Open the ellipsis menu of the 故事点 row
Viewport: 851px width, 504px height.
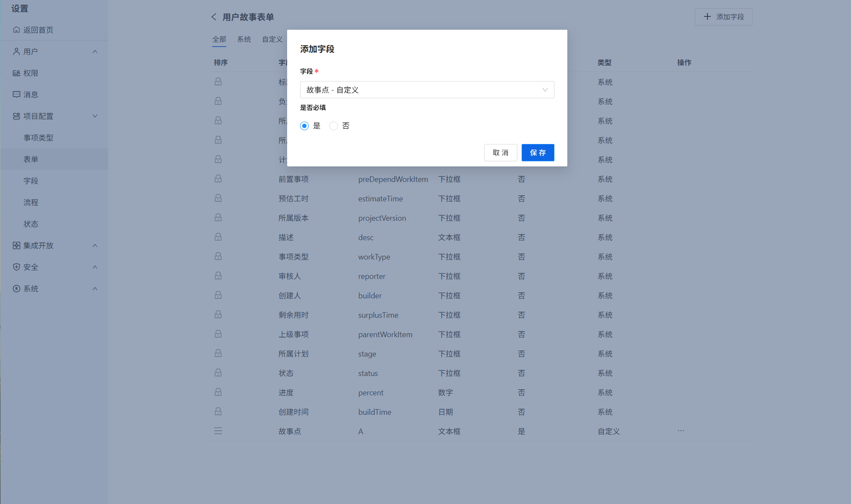pyautogui.click(x=681, y=431)
